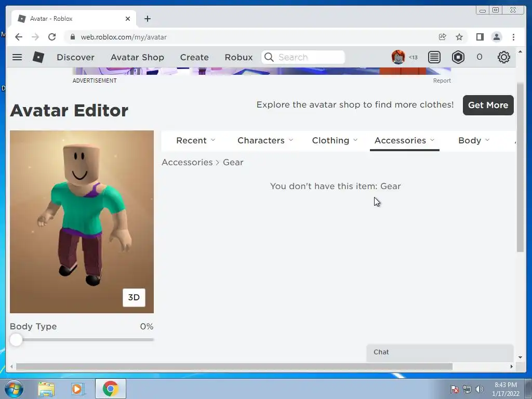Open the Chat panel

click(x=440, y=353)
